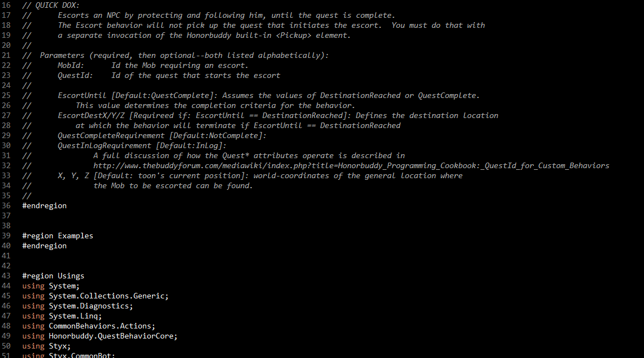
Task: Click the '#region Usings' directive
Action: 53,276
